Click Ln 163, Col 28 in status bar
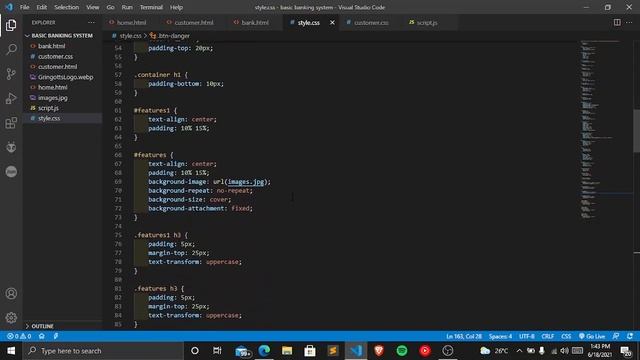 (464, 336)
